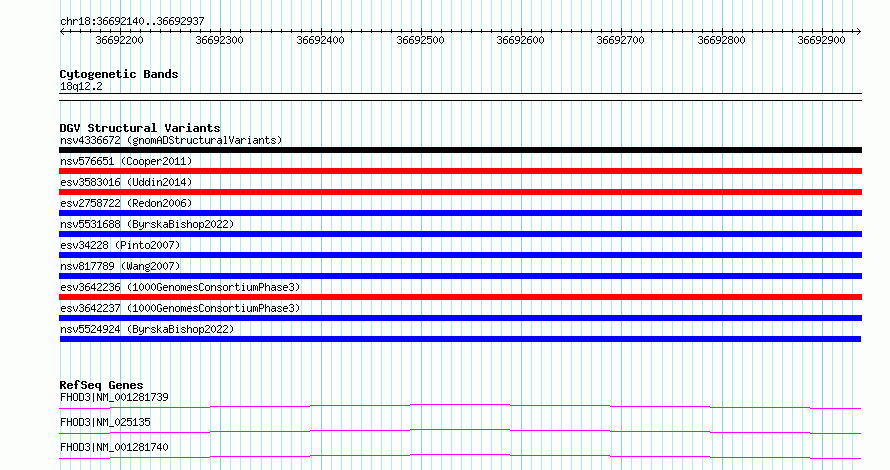Select the esv2758722 (Redon2006) label

[126, 203]
